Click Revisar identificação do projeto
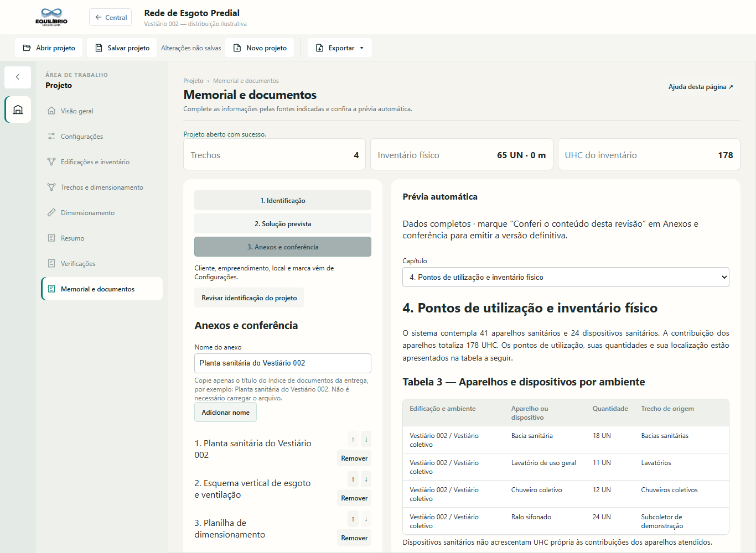Screen dimensions: 756x553 tap(249, 298)
